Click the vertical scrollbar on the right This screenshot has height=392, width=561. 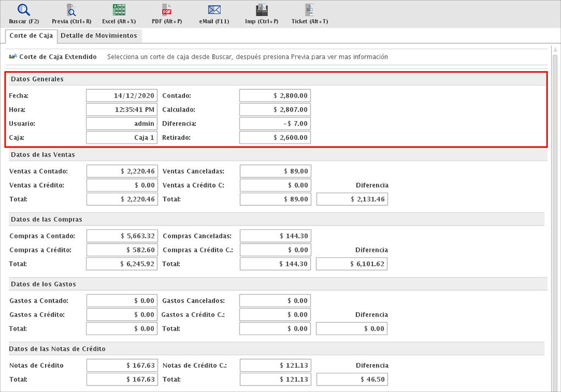554,219
